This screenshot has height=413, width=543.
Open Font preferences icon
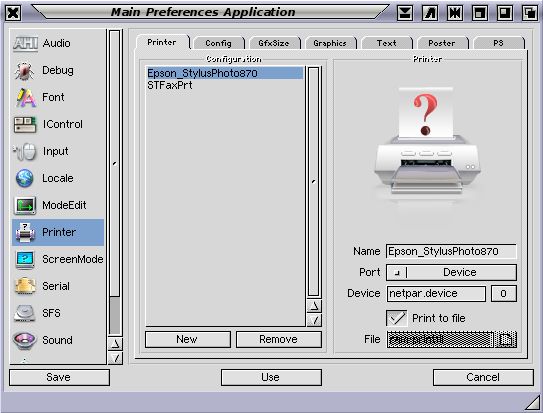25,97
